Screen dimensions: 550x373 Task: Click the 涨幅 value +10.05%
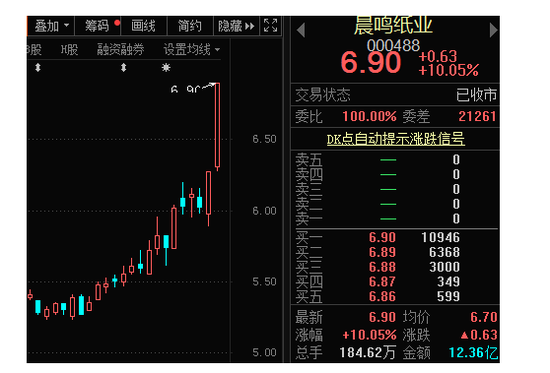coord(369,335)
